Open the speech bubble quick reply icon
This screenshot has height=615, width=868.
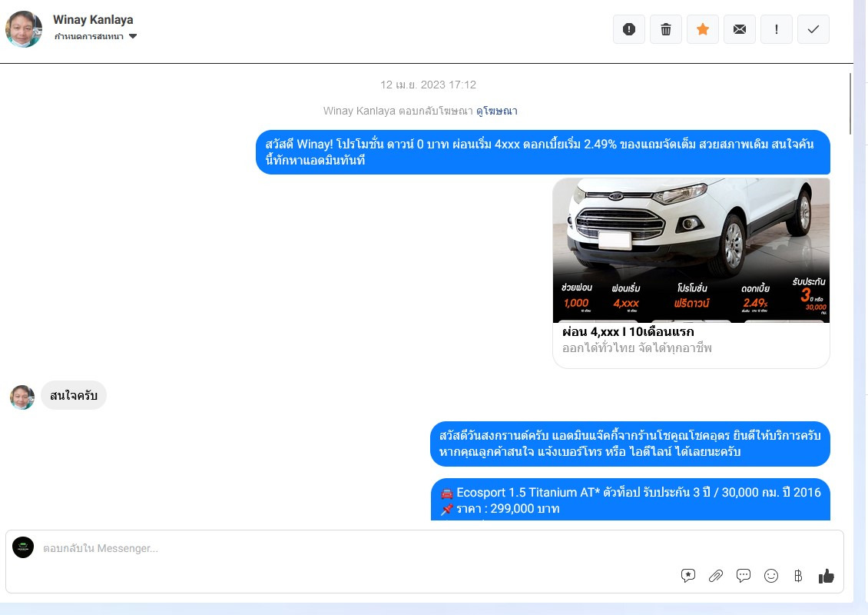(744, 576)
